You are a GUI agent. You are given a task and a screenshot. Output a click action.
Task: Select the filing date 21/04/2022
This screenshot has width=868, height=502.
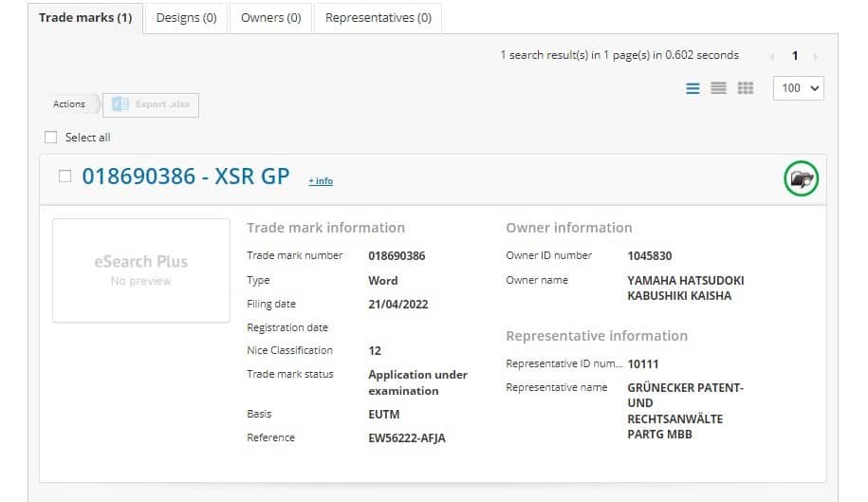pos(398,304)
